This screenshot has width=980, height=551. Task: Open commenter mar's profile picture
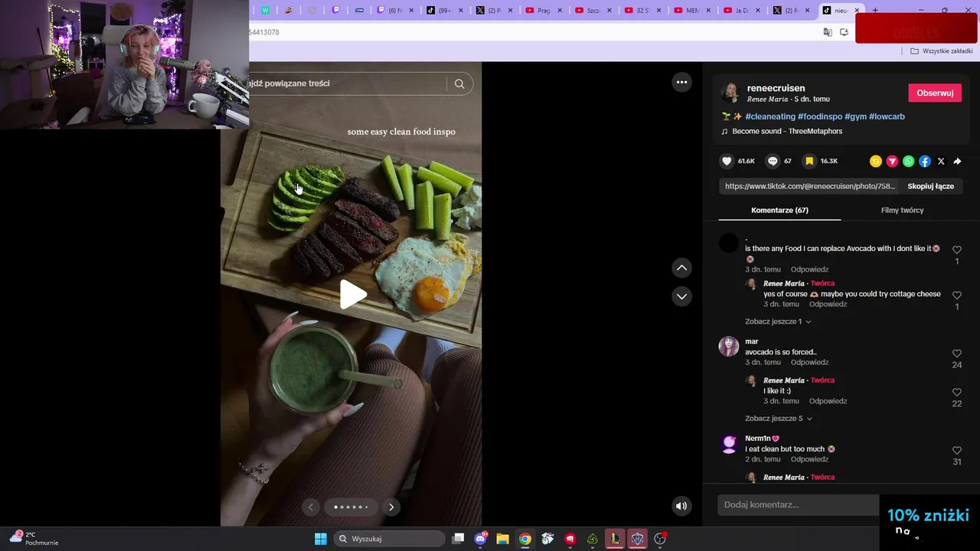point(729,347)
